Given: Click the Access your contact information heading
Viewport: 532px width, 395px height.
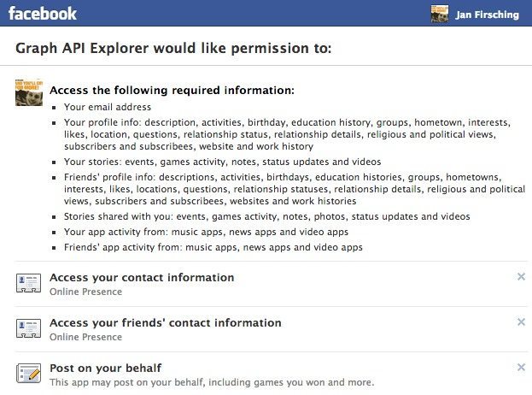Looking at the screenshot, I should [x=142, y=278].
